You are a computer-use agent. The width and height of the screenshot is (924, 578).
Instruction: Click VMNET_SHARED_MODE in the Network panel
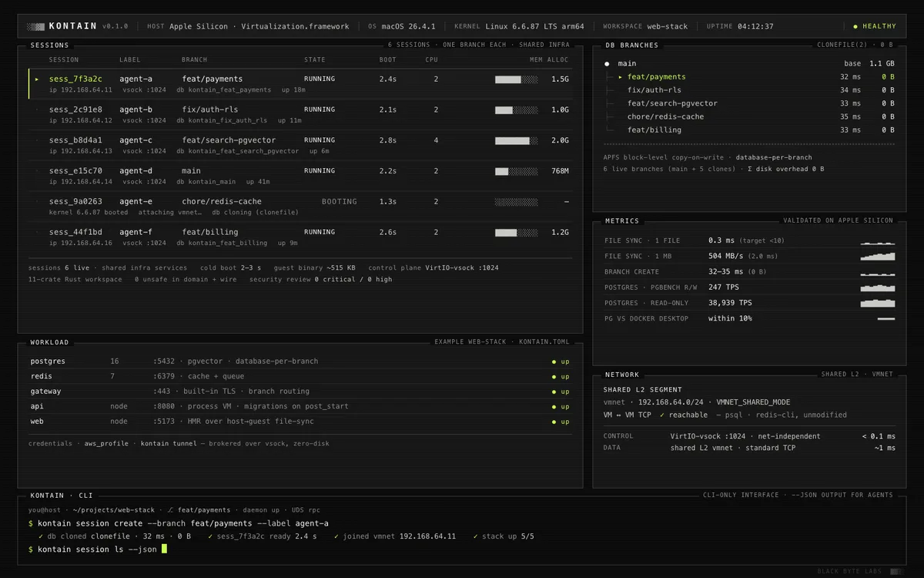753,402
